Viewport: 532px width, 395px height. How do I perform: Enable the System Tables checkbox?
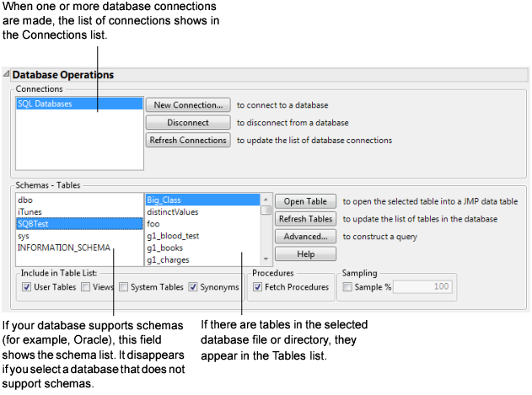[x=123, y=287]
